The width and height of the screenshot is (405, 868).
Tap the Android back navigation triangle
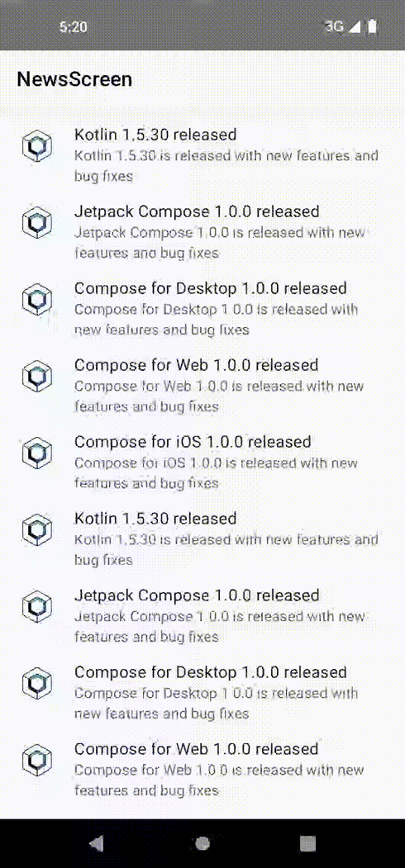coord(97,843)
